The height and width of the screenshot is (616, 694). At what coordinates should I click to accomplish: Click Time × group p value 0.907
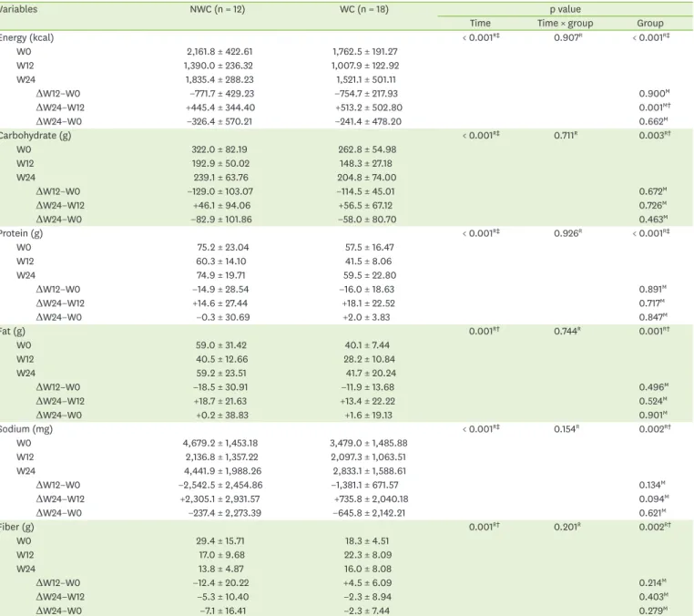pyautogui.click(x=567, y=37)
